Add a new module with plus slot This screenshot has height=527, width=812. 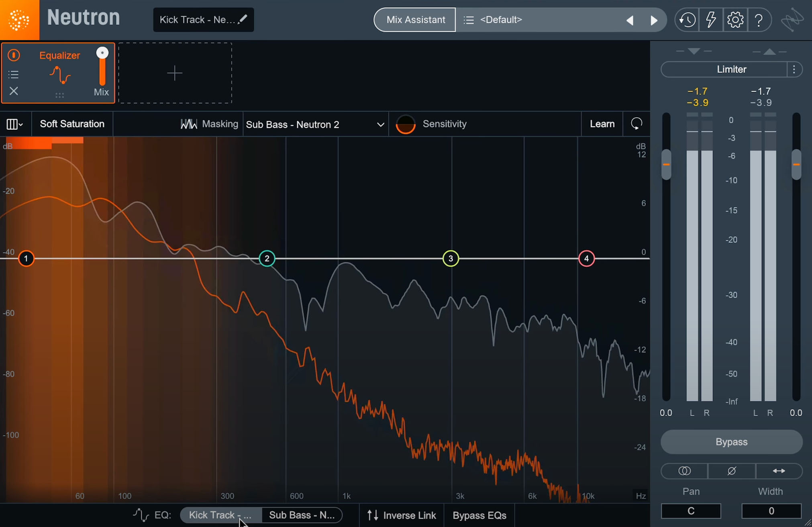pyautogui.click(x=175, y=73)
